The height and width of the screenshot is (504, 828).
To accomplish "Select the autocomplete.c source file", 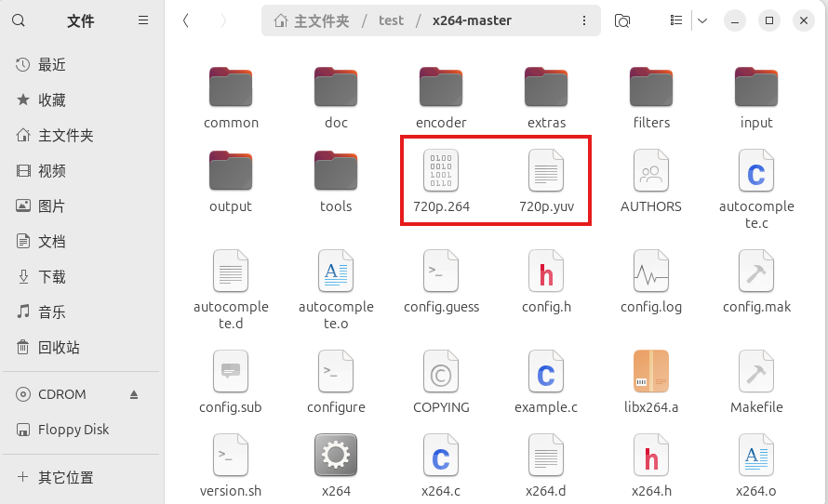I will pos(756,190).
